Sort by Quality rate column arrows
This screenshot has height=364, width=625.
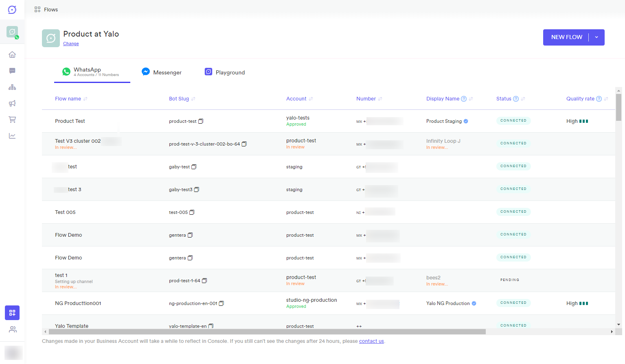point(606,99)
